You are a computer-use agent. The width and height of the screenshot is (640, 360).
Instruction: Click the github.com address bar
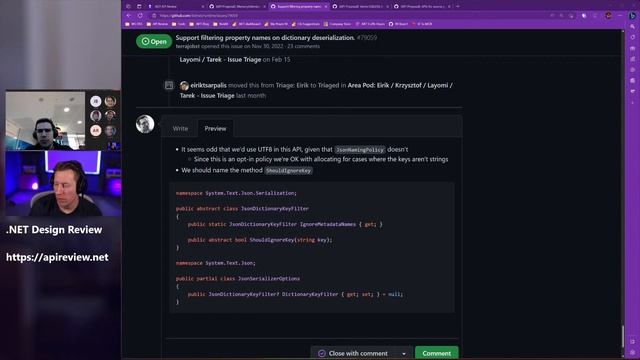coord(347,16)
